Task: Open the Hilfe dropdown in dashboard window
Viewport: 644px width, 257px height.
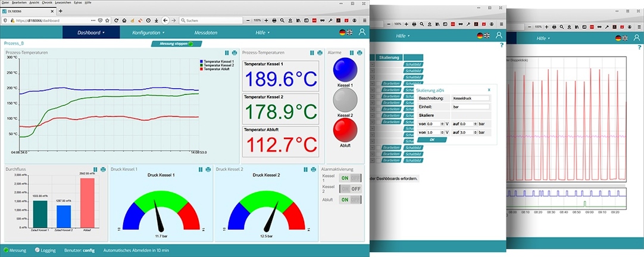Action: 262,32
